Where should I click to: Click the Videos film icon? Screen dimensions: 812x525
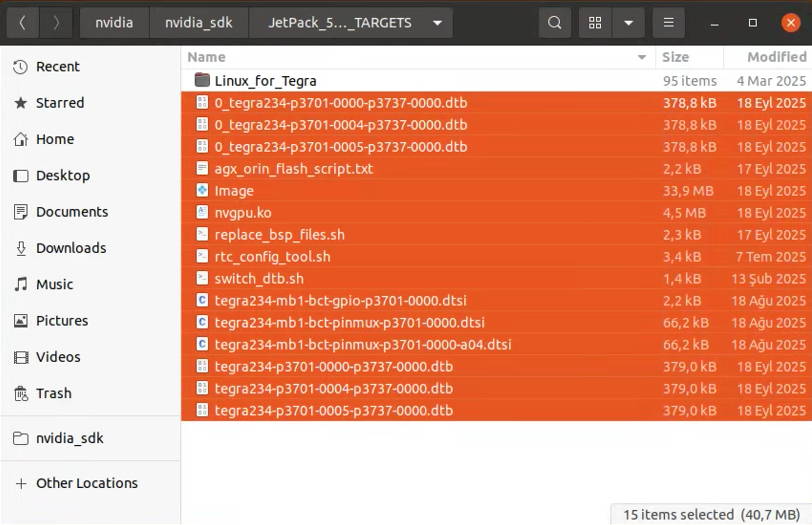[21, 357]
